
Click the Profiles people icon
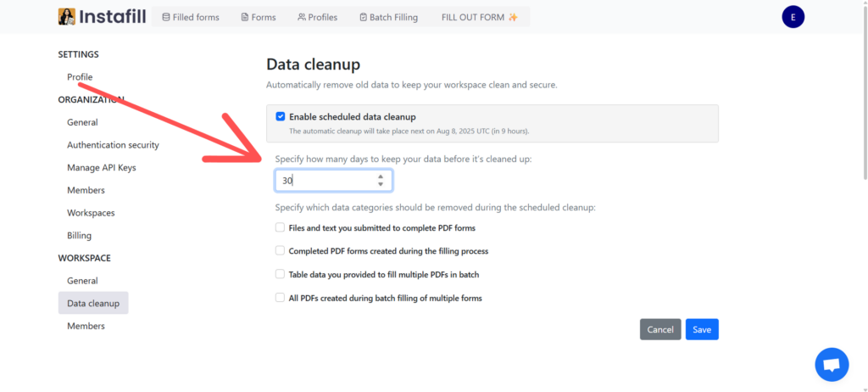pyautogui.click(x=302, y=17)
